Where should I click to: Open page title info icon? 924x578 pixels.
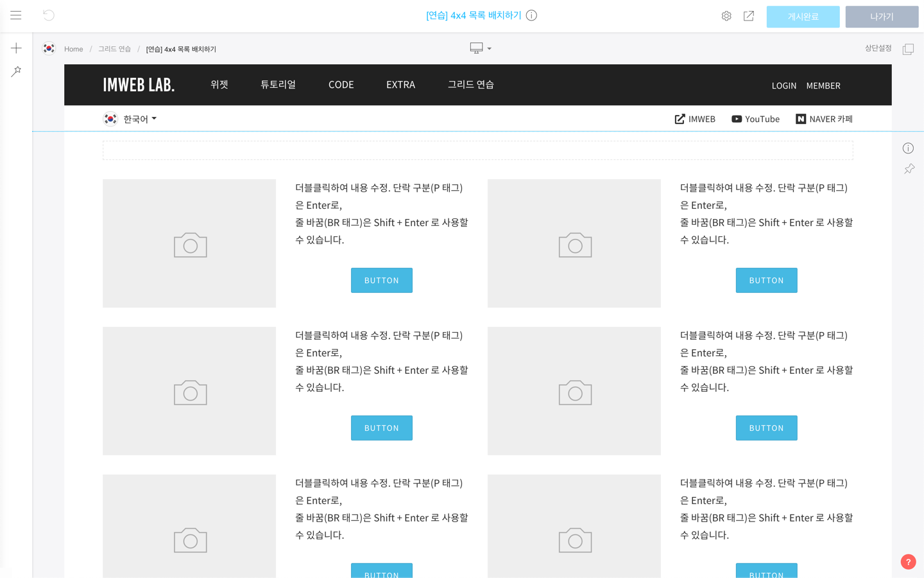coord(531,15)
